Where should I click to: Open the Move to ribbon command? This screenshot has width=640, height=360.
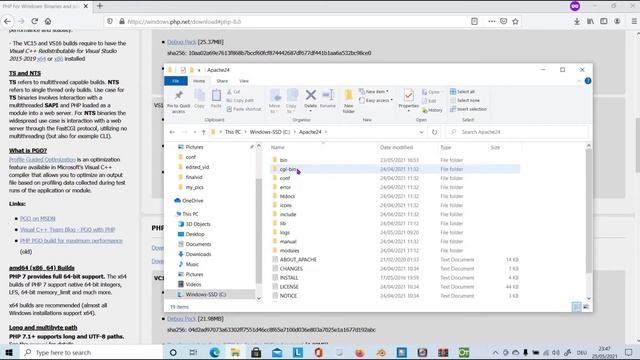(275, 101)
